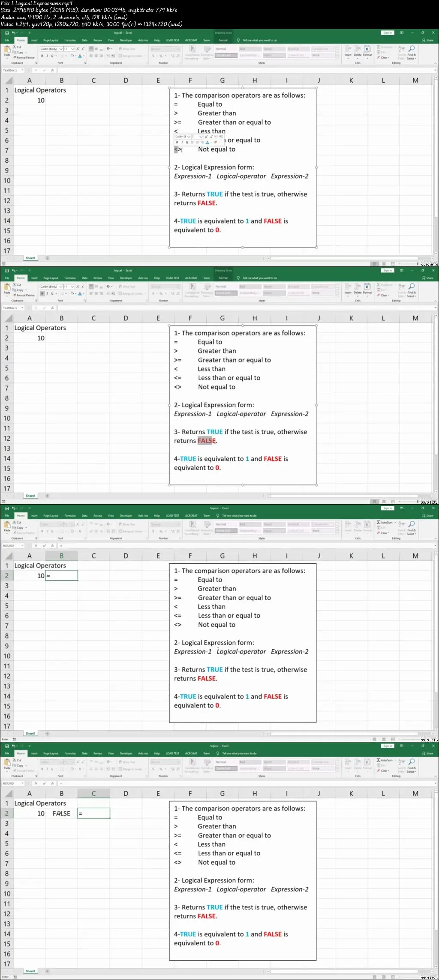Click the Sign in button in the top frame
This screenshot has height=980, width=439.
[388, 33]
